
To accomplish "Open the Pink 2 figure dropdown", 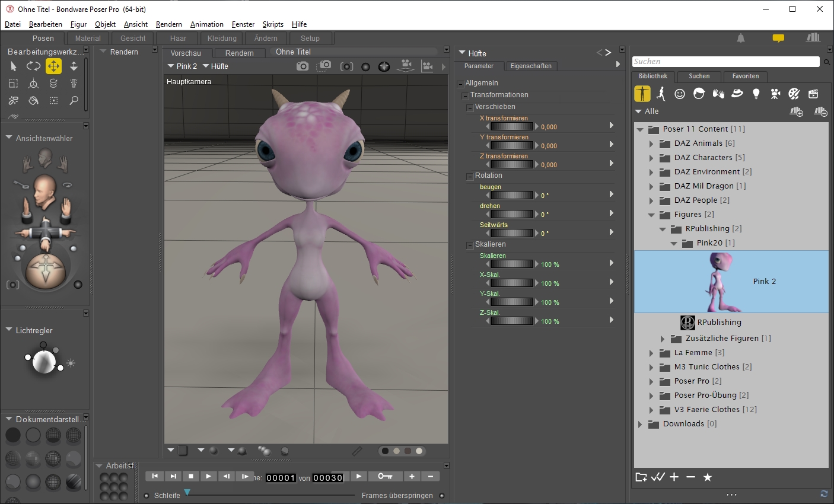I will 182,66.
